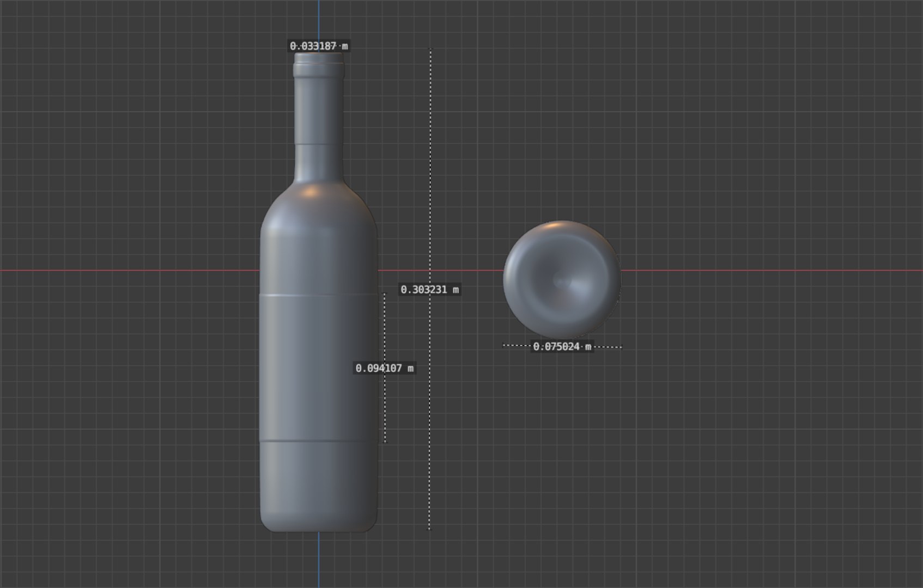923x588 pixels.
Task: Select the bottle bottom-view circular model
Action: [562, 279]
